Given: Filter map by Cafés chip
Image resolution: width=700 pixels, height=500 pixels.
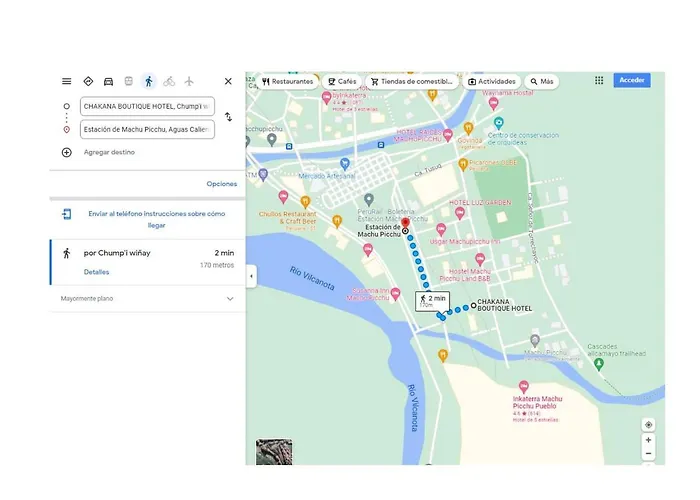Looking at the screenshot, I should pos(342,81).
